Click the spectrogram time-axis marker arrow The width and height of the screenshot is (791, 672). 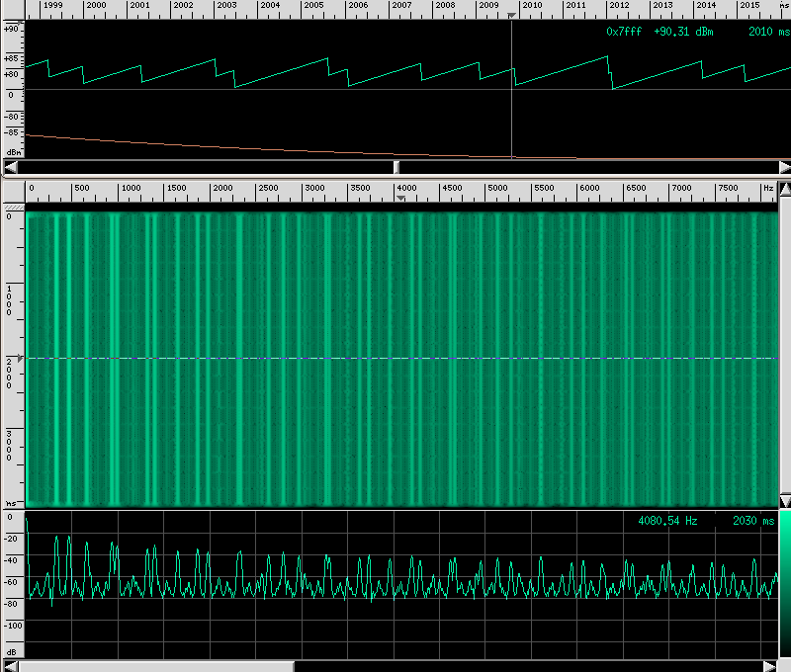point(21,358)
